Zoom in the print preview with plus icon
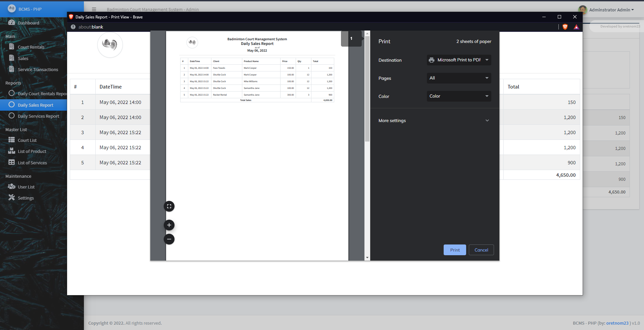644x330 pixels. (x=169, y=225)
